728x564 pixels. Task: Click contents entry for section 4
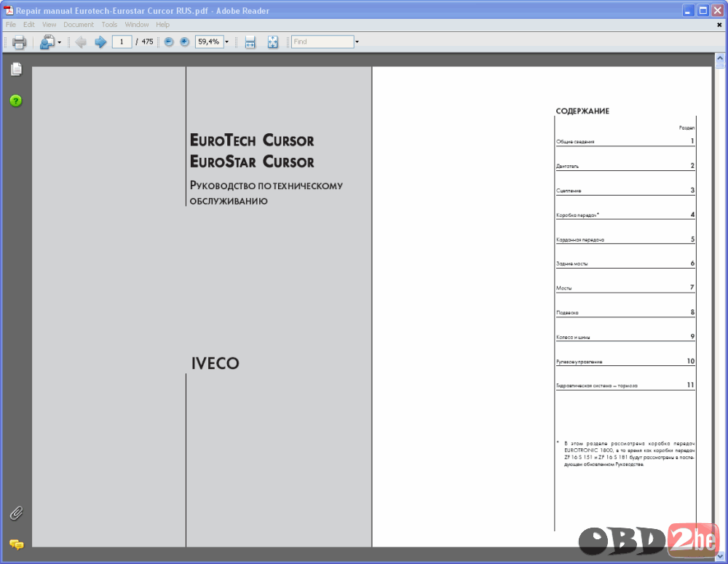pos(625,215)
